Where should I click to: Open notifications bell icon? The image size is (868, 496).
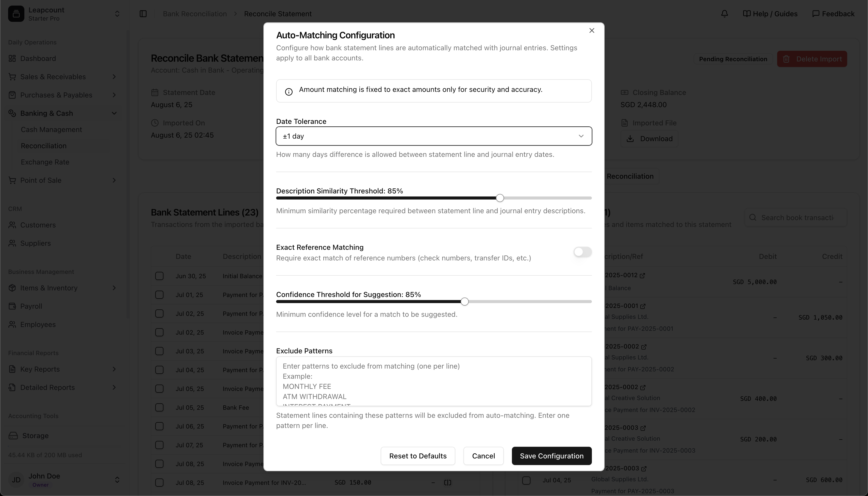(x=724, y=14)
